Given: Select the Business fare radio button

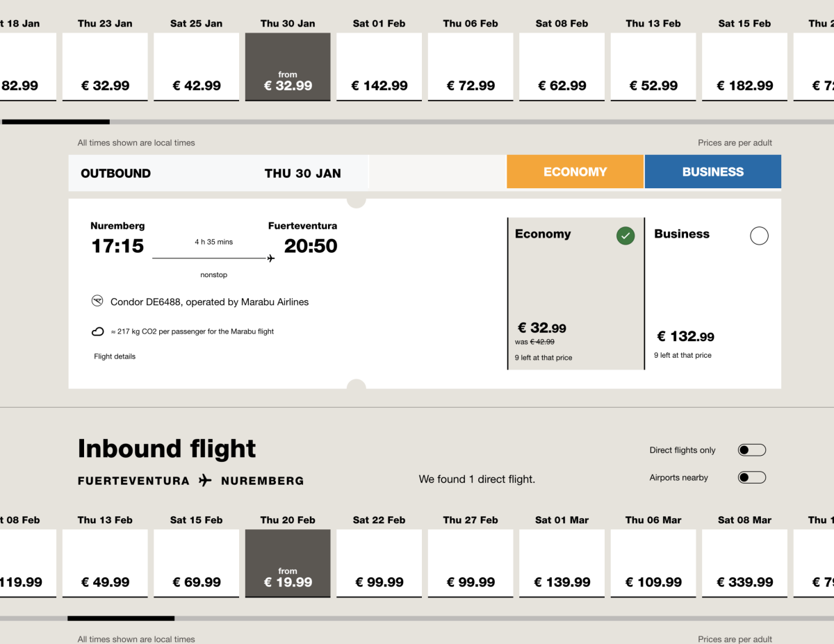Looking at the screenshot, I should (759, 236).
